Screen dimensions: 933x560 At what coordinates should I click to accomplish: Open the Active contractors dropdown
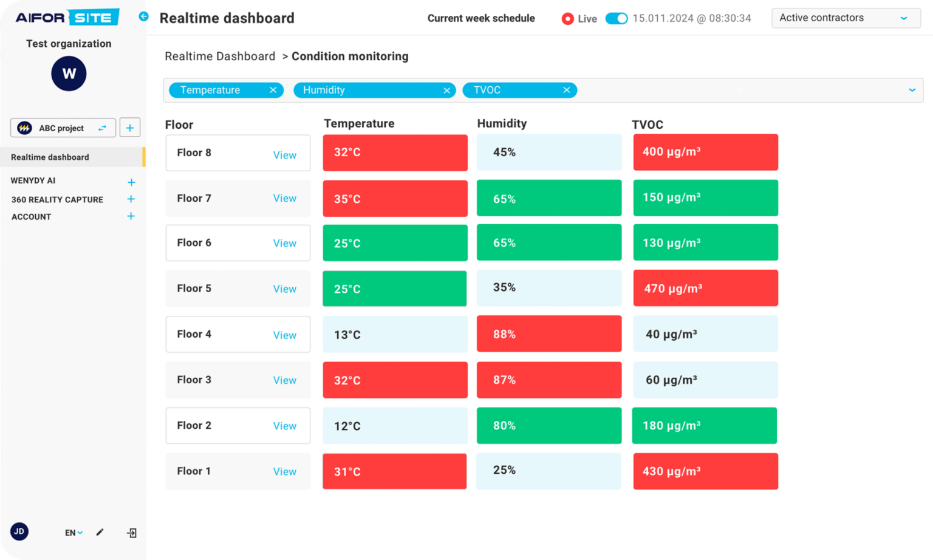(846, 18)
